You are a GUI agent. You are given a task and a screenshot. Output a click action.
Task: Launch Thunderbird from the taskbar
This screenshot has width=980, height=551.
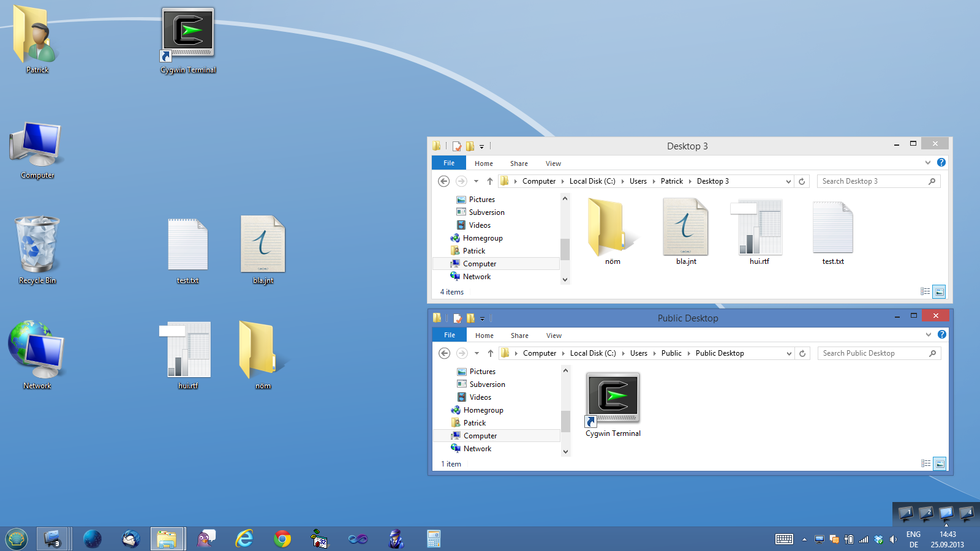(x=130, y=539)
